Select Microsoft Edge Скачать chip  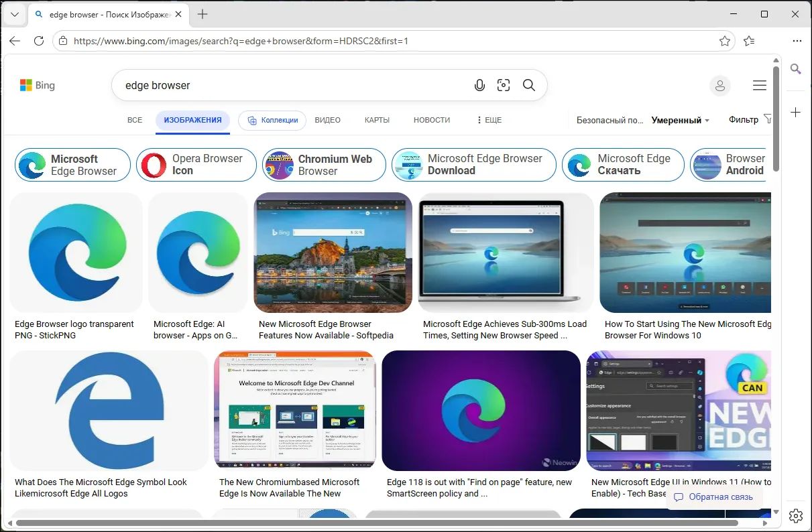(623, 165)
